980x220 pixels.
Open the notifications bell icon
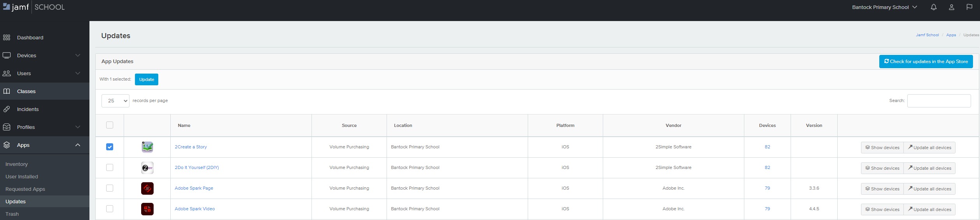tap(933, 7)
